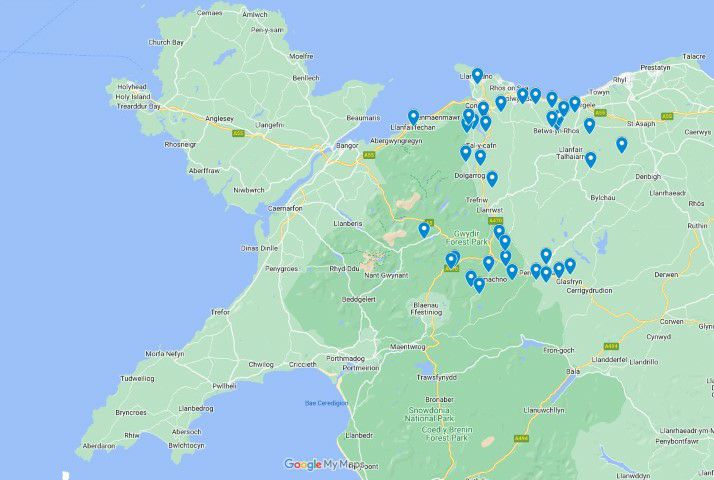Click the isolated pin west of Gwydir Forest Park
The image size is (714, 480).
[x=424, y=230]
